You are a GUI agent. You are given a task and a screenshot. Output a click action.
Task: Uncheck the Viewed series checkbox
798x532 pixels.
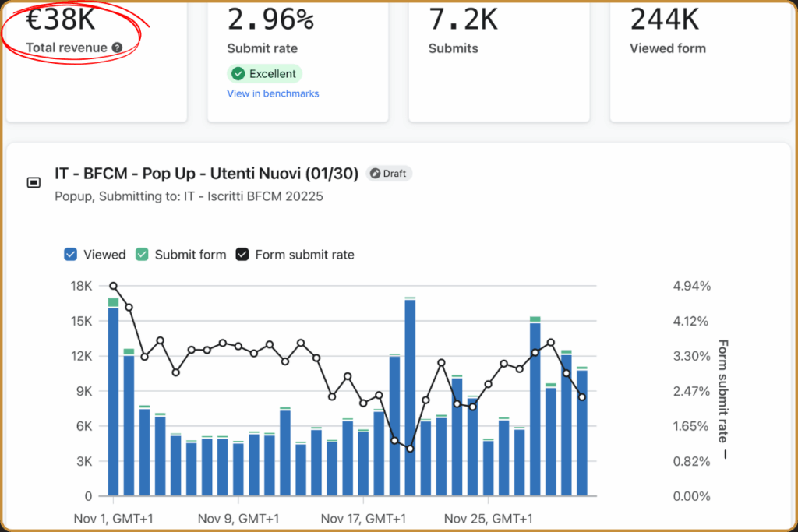point(71,254)
